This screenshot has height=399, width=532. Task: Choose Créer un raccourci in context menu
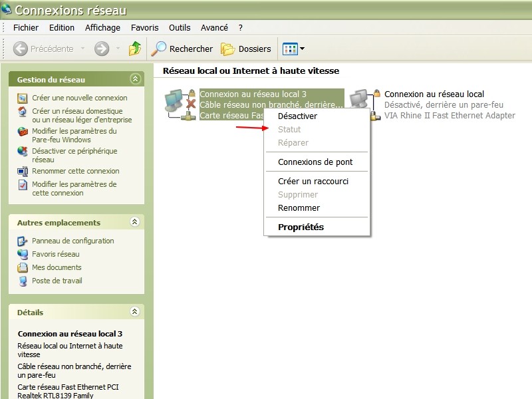(x=313, y=182)
